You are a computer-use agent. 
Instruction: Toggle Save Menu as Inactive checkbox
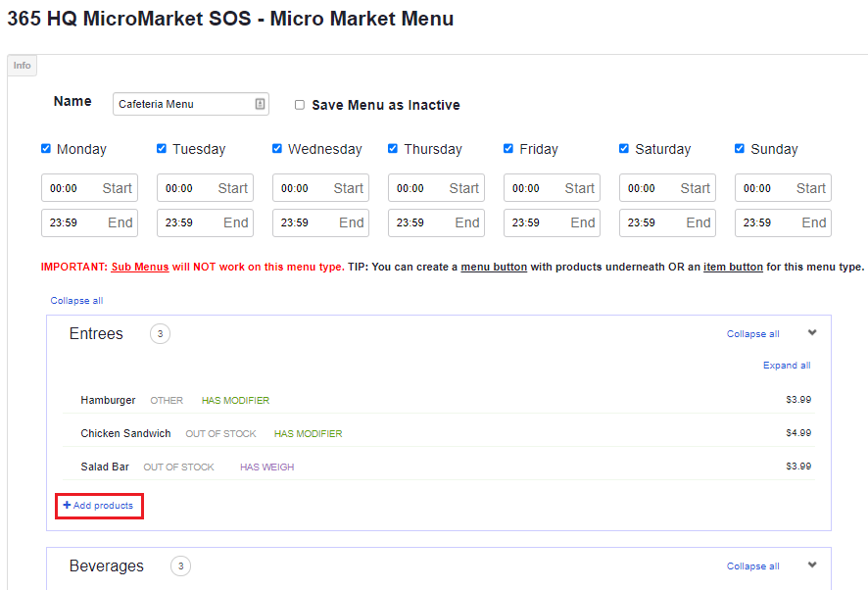point(300,105)
